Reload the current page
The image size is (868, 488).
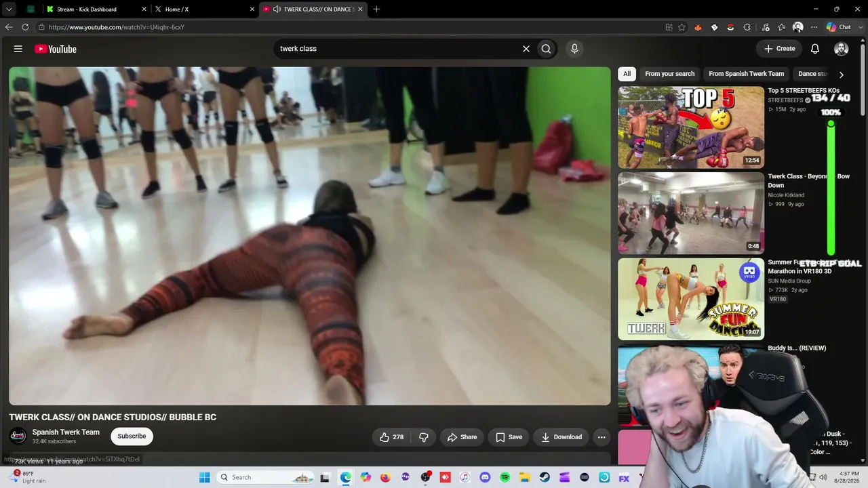click(25, 27)
